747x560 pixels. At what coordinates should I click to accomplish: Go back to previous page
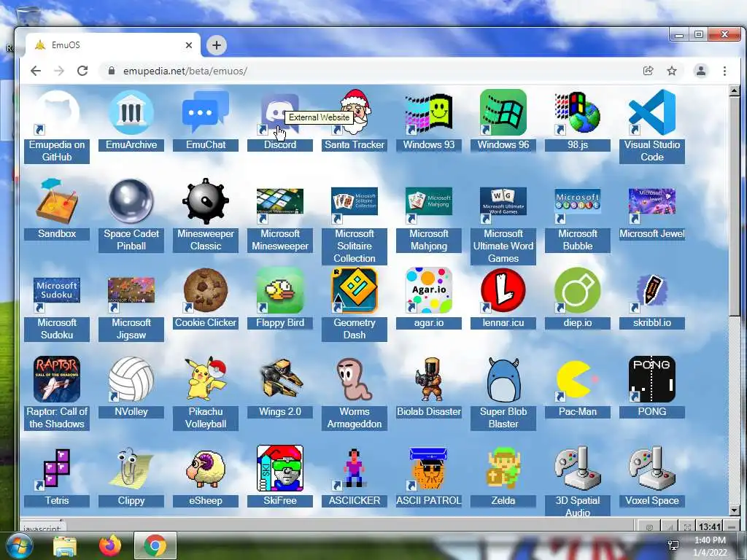[x=36, y=71]
